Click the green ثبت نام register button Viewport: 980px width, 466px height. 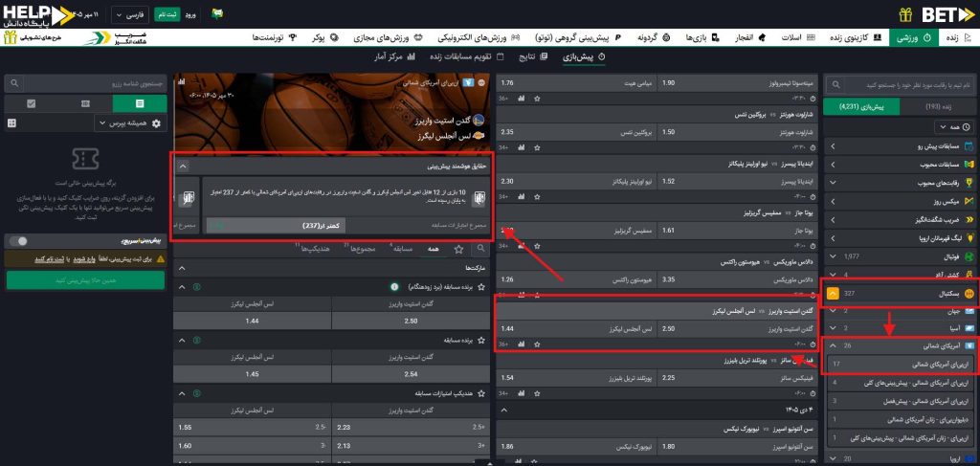click(x=166, y=14)
